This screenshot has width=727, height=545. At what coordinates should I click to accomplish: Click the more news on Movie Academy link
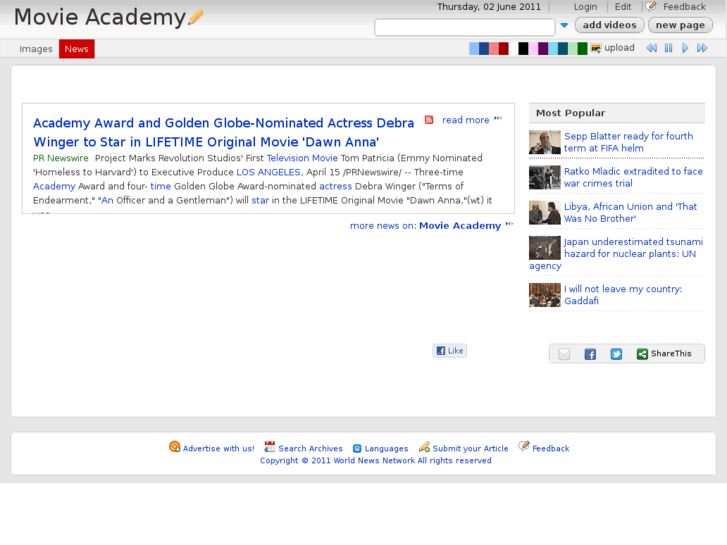[x=425, y=226]
